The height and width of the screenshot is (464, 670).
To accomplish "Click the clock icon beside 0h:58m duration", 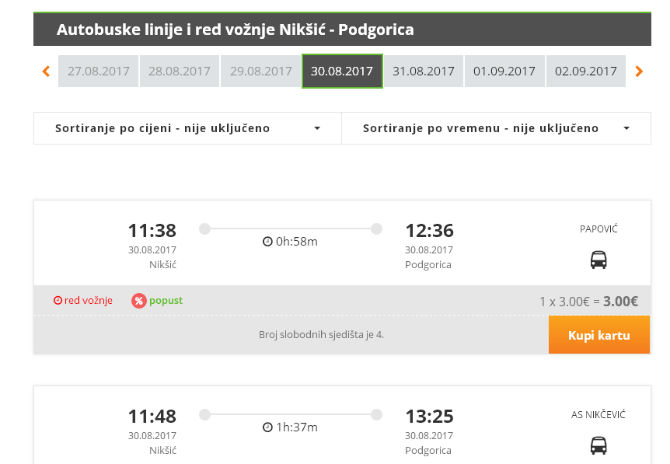I will coord(267,242).
